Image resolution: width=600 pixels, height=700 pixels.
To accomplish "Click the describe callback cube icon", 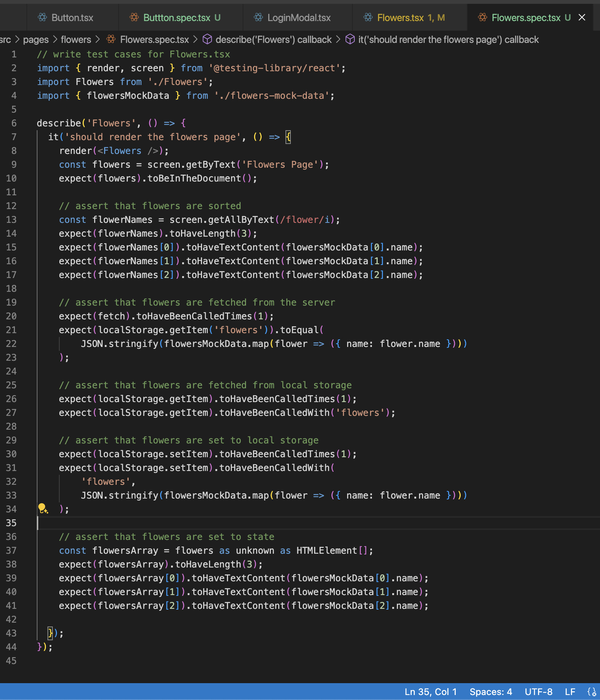I will [x=207, y=39].
